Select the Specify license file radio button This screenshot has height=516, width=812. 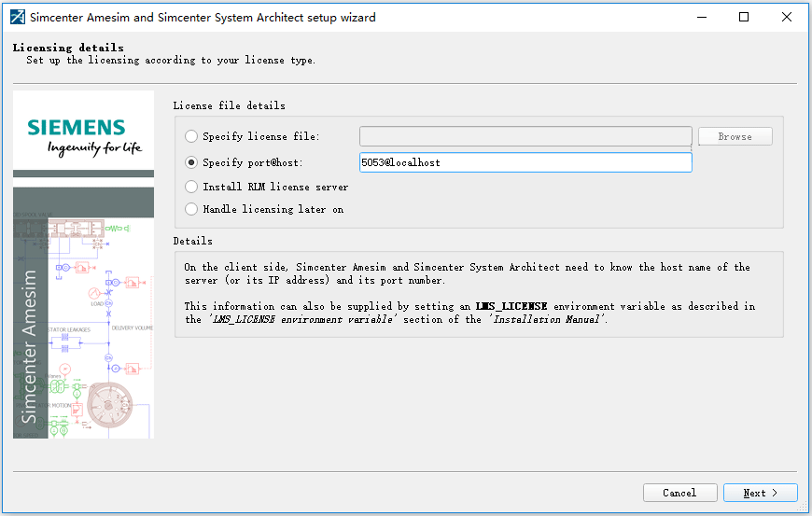191,136
